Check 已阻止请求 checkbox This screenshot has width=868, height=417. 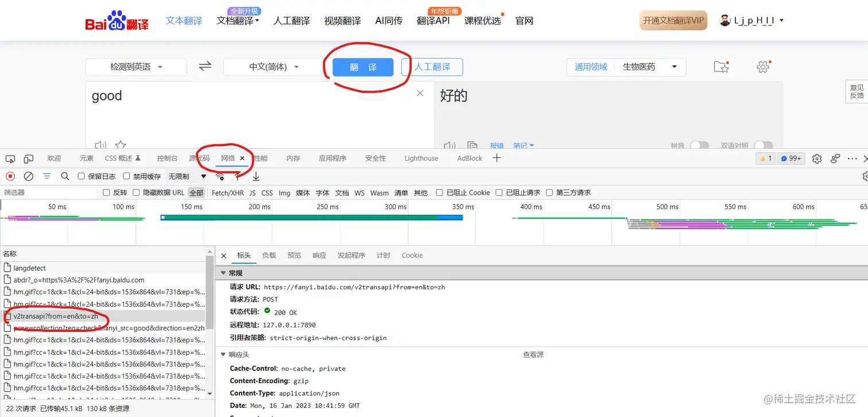pos(499,193)
